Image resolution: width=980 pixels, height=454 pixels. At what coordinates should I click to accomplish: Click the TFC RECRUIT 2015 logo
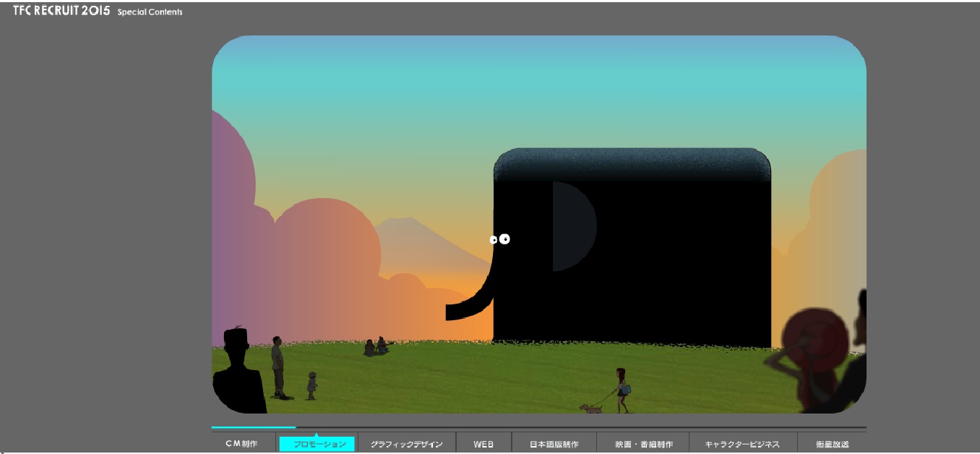point(61,11)
